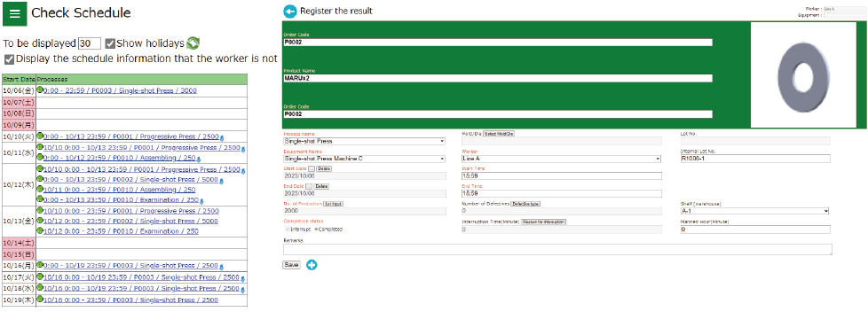Click blue icon after 10/12 P0002 entry
868x335 pixels.
[222, 181]
